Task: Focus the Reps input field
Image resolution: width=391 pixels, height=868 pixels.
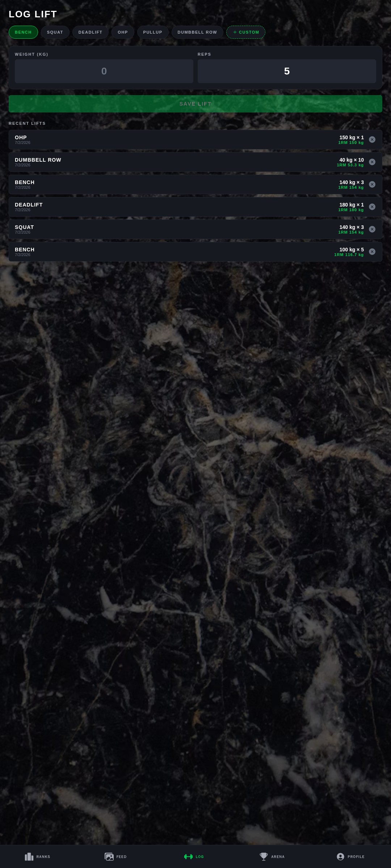Action: tap(287, 71)
